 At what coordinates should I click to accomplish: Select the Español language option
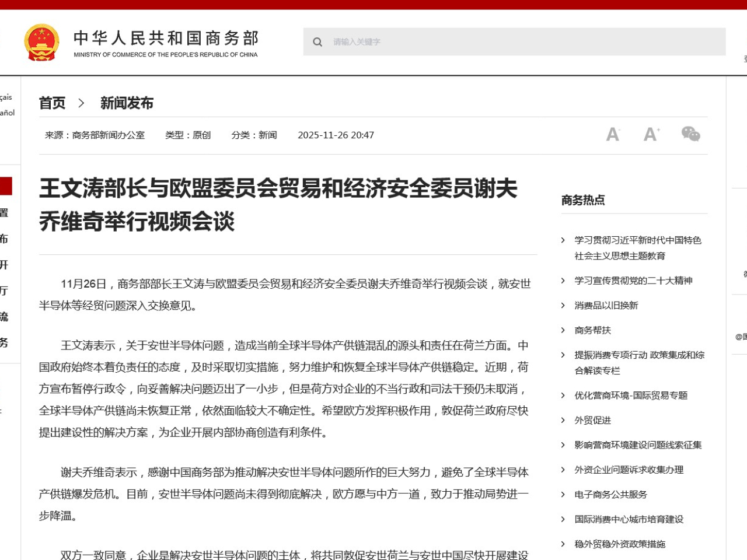pyautogui.click(x=7, y=113)
